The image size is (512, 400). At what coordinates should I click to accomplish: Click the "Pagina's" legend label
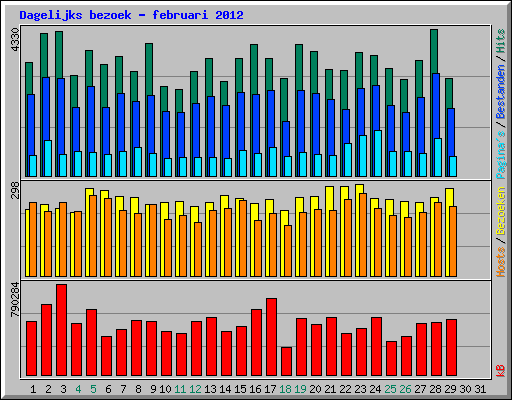coord(501,154)
